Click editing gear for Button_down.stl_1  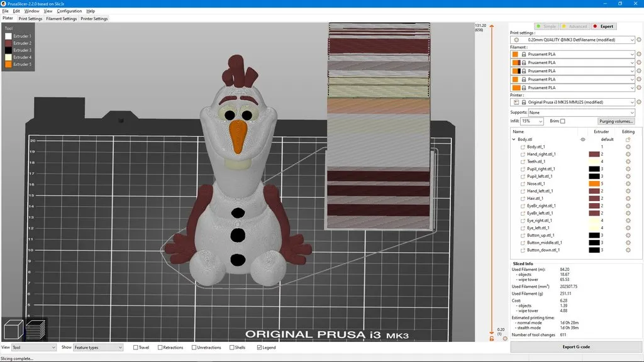tap(628, 250)
